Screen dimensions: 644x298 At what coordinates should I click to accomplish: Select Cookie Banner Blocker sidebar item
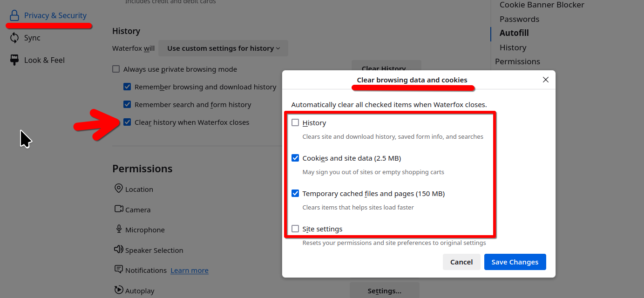pyautogui.click(x=542, y=5)
